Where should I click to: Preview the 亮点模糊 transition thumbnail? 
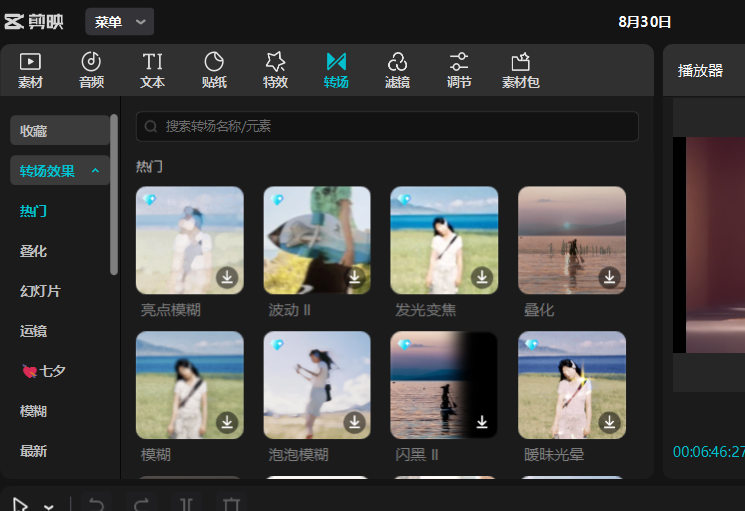click(x=190, y=240)
